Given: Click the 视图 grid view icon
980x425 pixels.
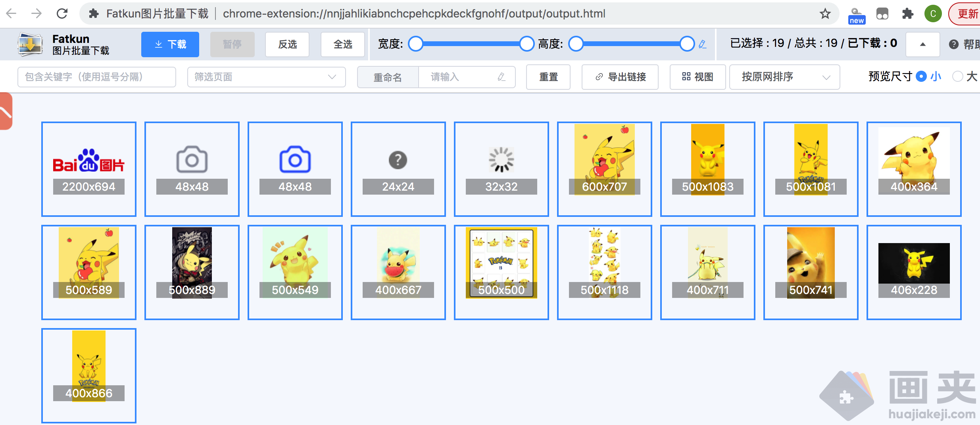Looking at the screenshot, I should pyautogui.click(x=686, y=77).
